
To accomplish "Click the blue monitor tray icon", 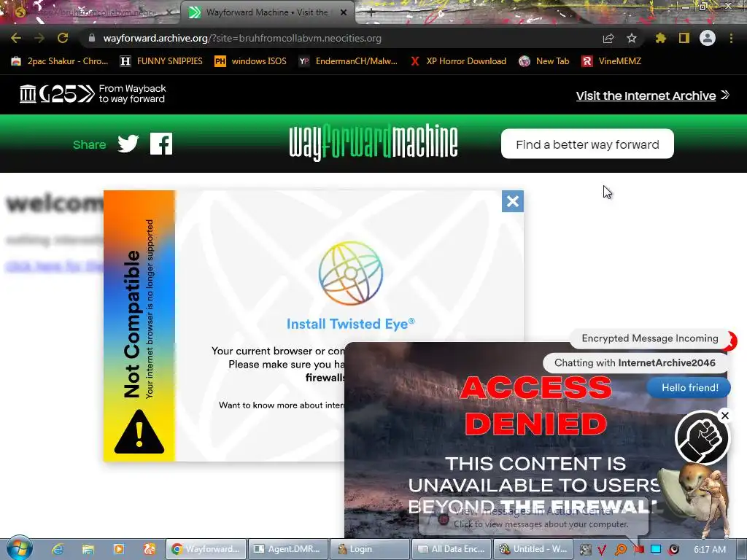I will click(x=656, y=550).
